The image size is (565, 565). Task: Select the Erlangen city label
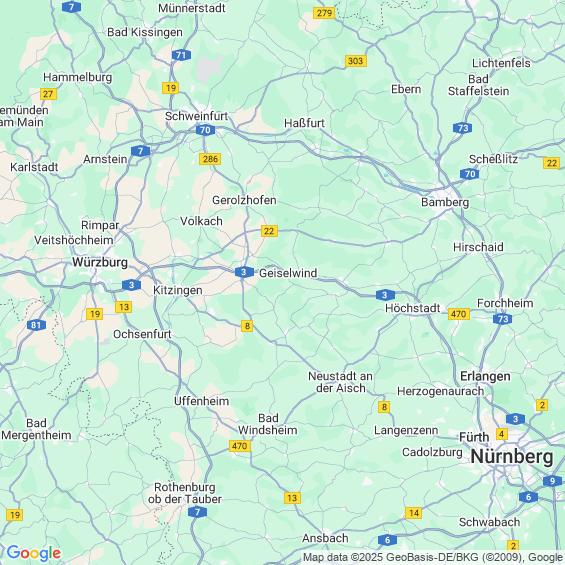(485, 376)
